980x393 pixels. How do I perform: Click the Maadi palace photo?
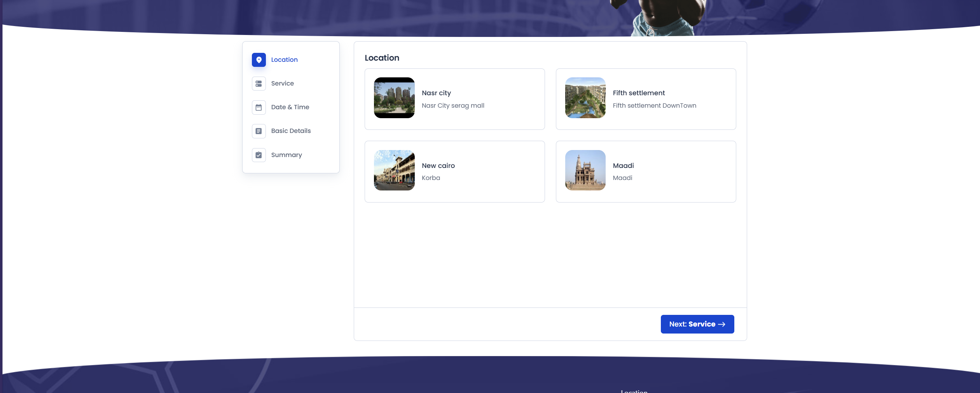point(585,170)
